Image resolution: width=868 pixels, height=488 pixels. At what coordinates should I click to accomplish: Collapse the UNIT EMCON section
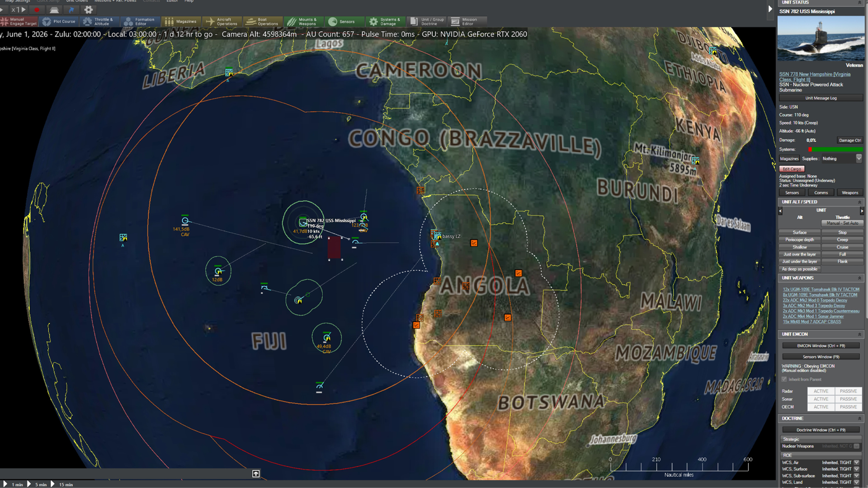coord(859,334)
